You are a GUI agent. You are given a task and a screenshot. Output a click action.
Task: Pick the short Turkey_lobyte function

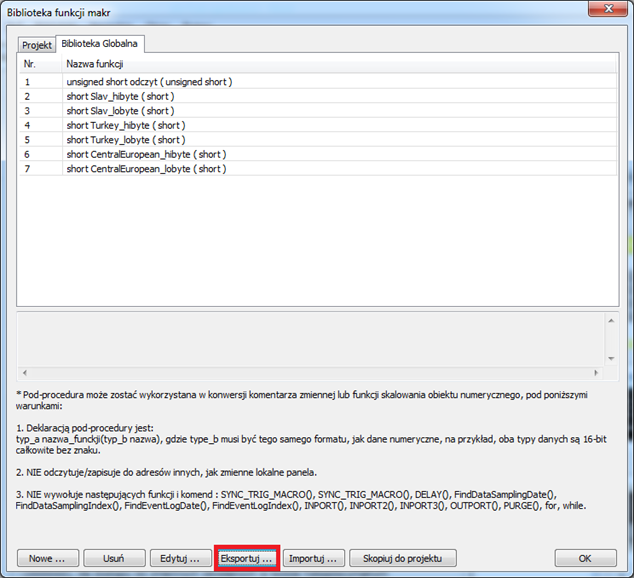(318, 140)
